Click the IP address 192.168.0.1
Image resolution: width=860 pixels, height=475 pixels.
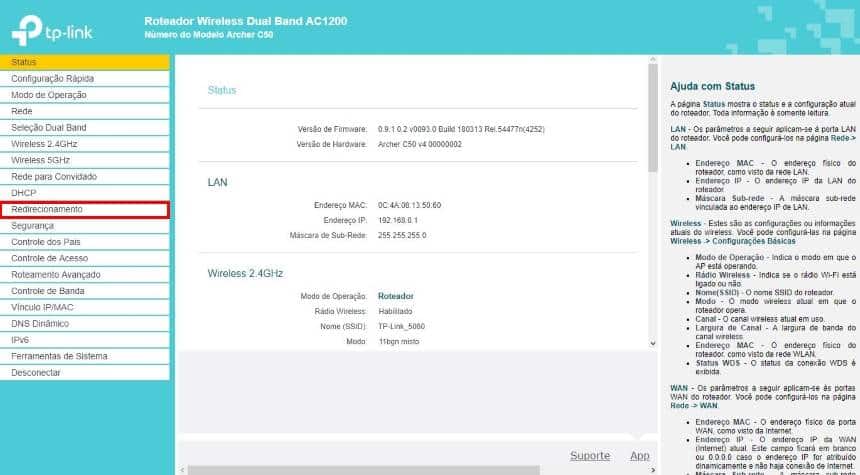pos(398,220)
